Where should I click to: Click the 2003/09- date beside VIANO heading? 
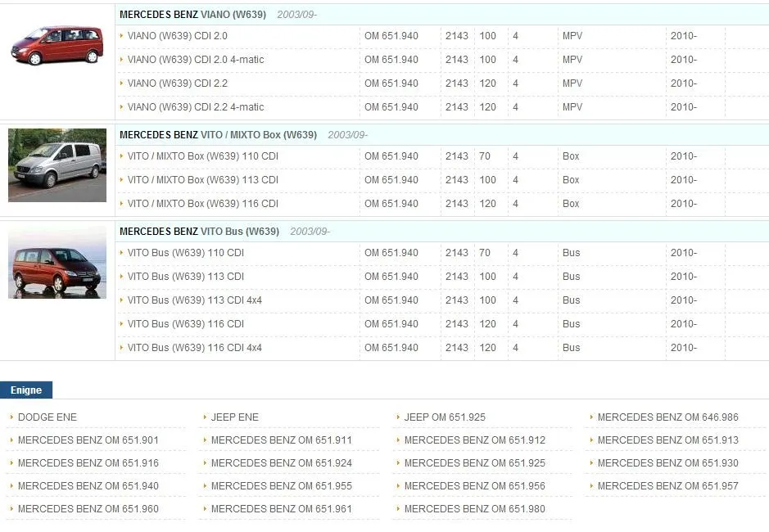(296, 15)
